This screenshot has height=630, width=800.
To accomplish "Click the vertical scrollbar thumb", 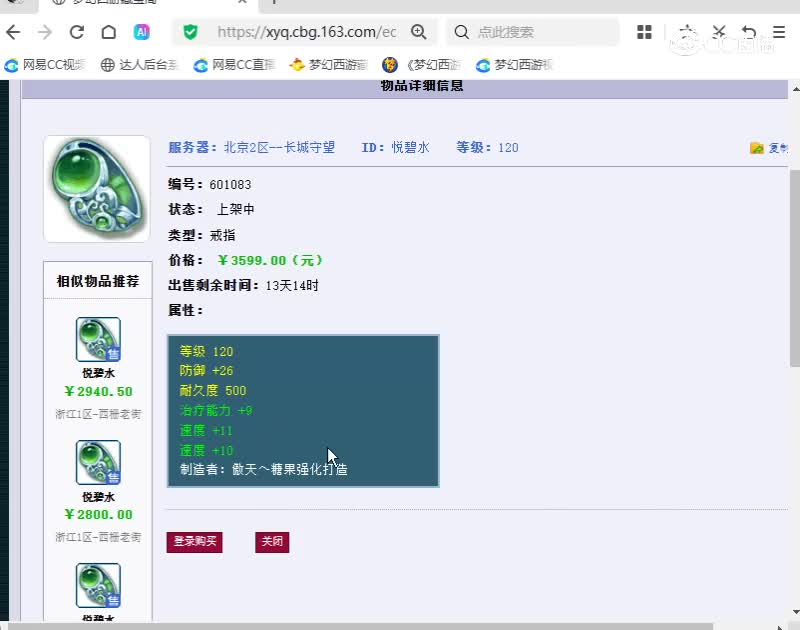I will coord(795,268).
